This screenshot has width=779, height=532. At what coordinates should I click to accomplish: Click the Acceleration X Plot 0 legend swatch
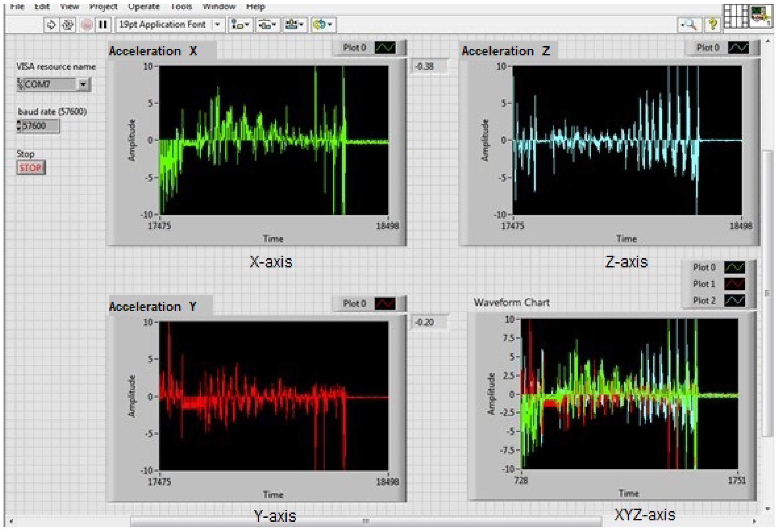[385, 47]
